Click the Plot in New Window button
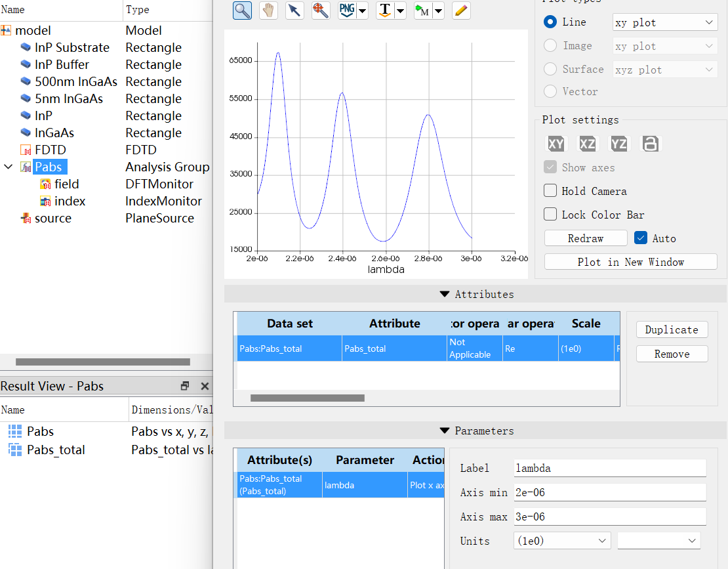This screenshot has height=569, width=728. tap(630, 262)
